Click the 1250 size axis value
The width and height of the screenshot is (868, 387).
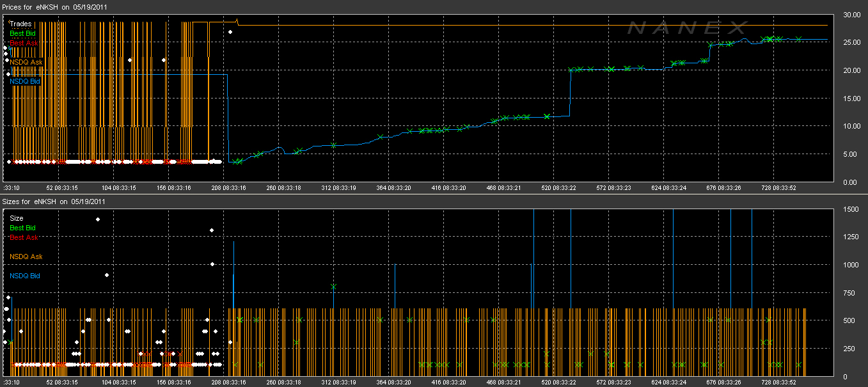click(851, 237)
